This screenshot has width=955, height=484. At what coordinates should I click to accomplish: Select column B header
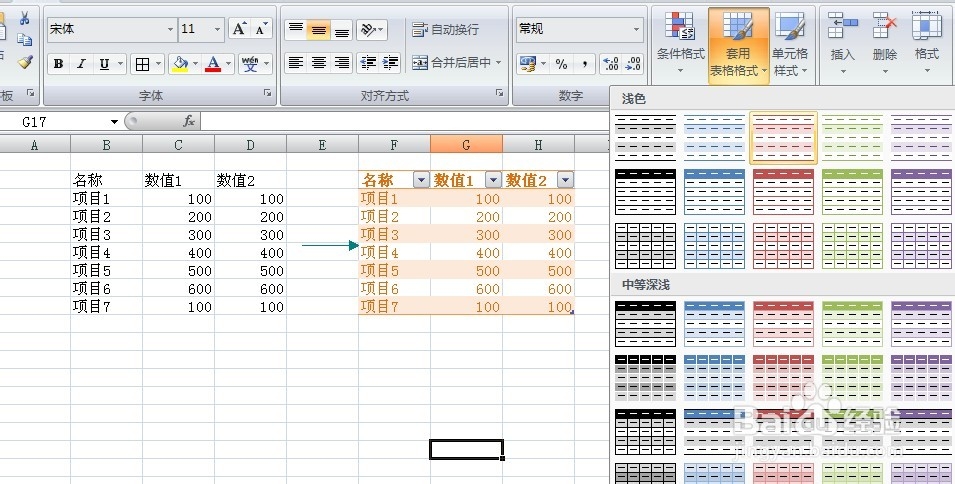point(106,144)
